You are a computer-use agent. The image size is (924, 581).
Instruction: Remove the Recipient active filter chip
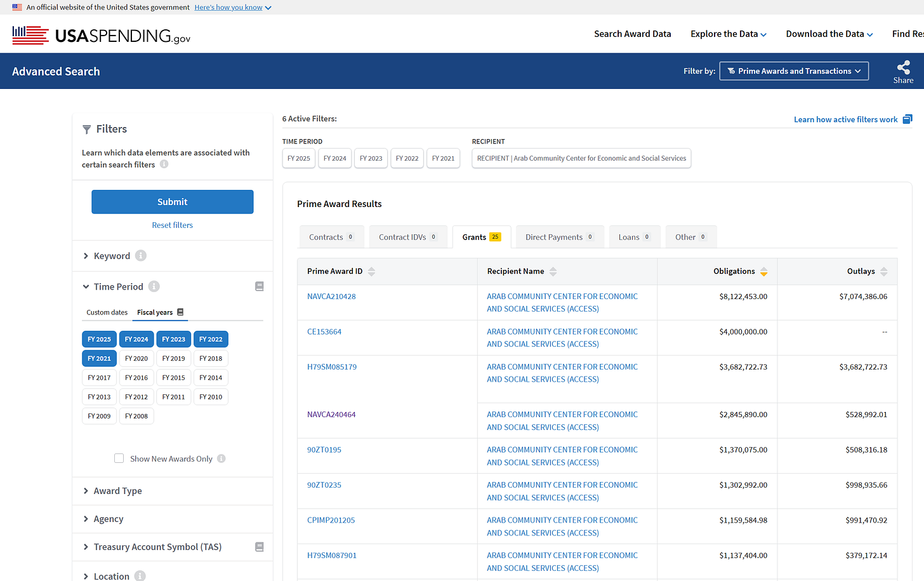click(581, 158)
